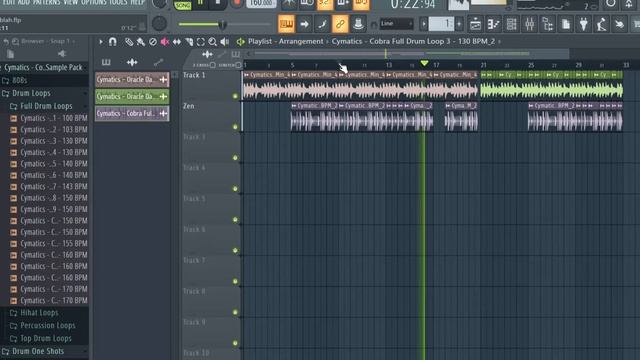Click the Playlist - Arrangement breadcrumb
The width and height of the screenshot is (640, 360).
pyautogui.click(x=285, y=42)
